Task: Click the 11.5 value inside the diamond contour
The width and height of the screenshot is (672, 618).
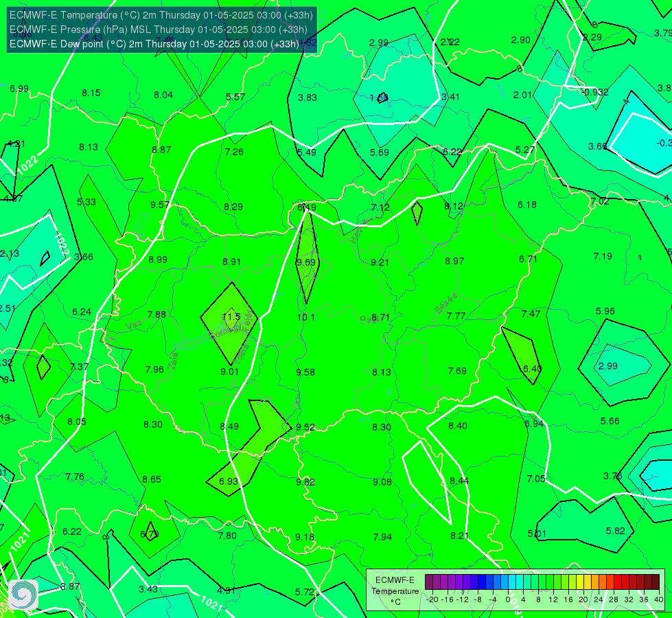Action: click(231, 317)
